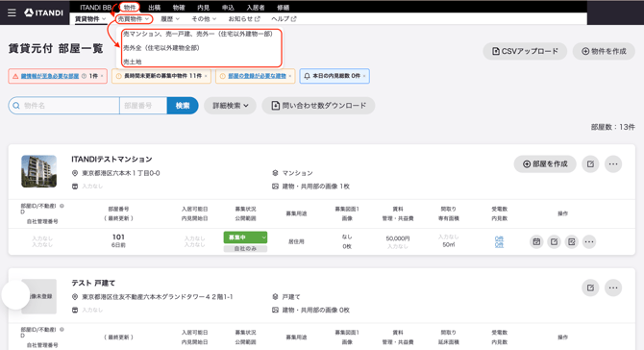
Task: Click the 居住用 cell in room 101 row
Action: (x=296, y=241)
